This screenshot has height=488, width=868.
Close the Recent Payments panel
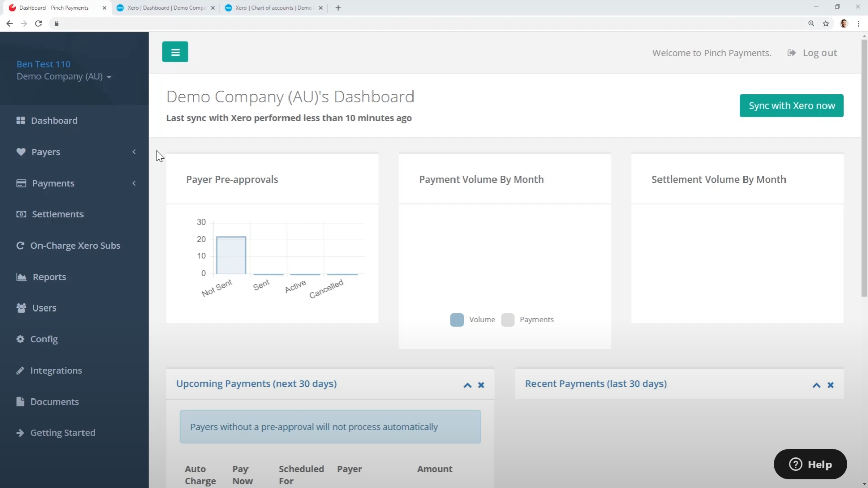pyautogui.click(x=831, y=385)
